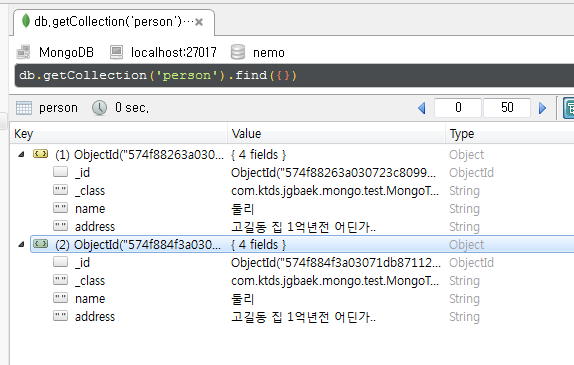Click the limit field showing 50
Screen dimensions: 574x365
pyautogui.click(x=507, y=108)
